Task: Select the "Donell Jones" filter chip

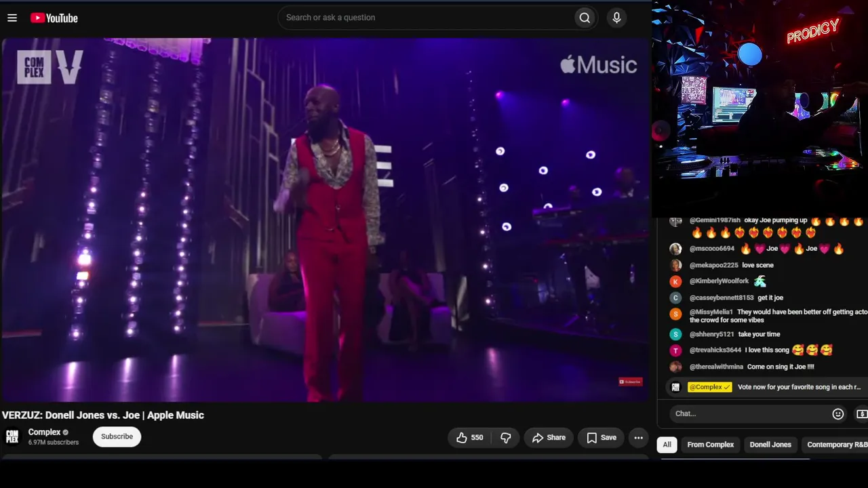Action: [x=770, y=445]
